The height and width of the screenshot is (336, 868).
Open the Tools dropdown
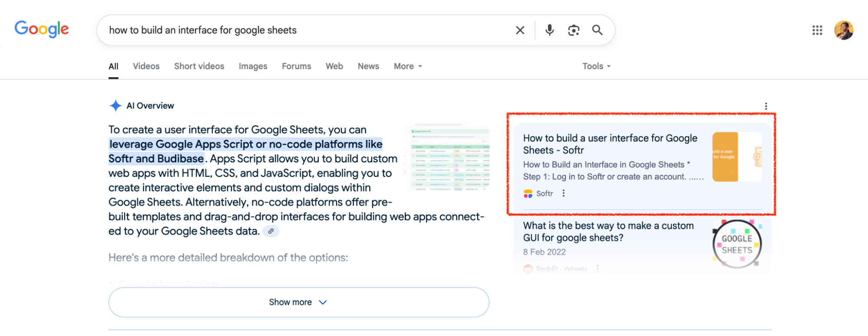pos(596,66)
